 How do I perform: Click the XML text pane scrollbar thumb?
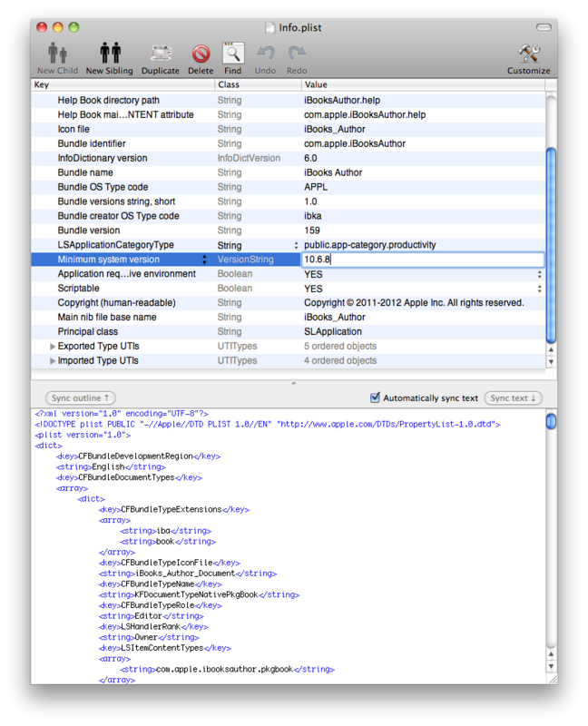(551, 421)
